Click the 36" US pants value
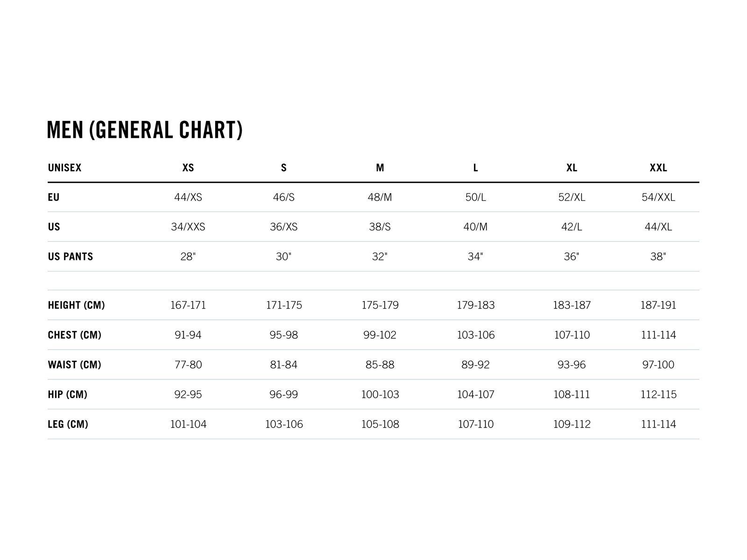Image resolution: width=747 pixels, height=560 pixels. [571, 256]
